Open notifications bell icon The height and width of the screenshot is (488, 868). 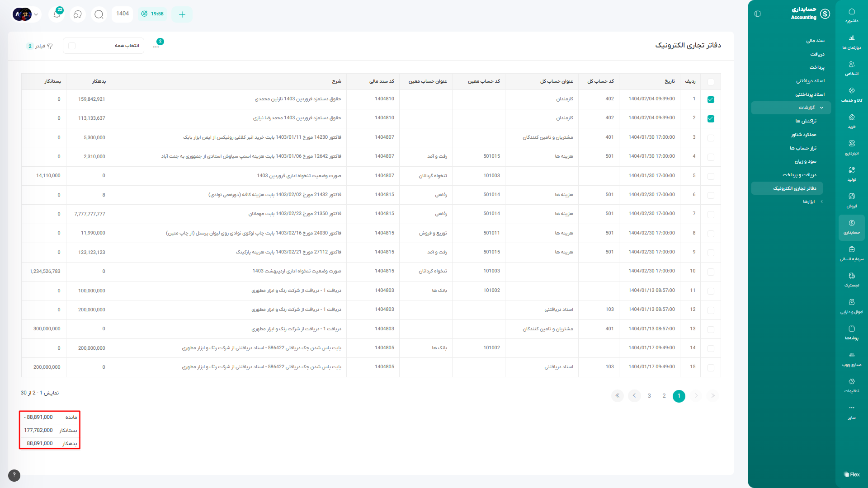point(57,14)
